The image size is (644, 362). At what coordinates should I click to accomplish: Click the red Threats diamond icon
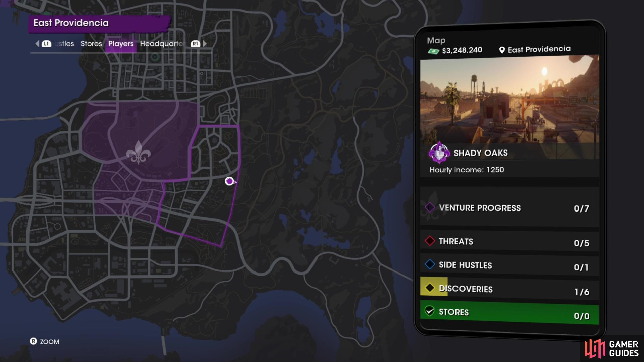point(430,241)
